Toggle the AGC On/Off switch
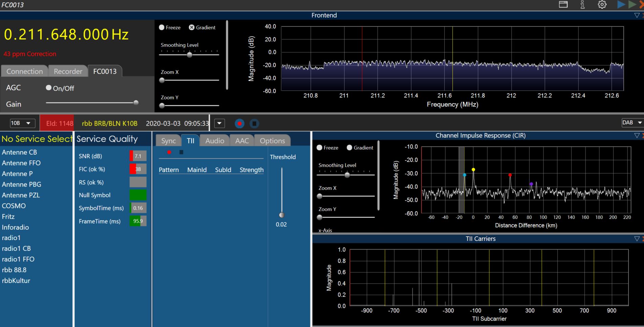Screen dimensions: 644x327 click(x=49, y=88)
